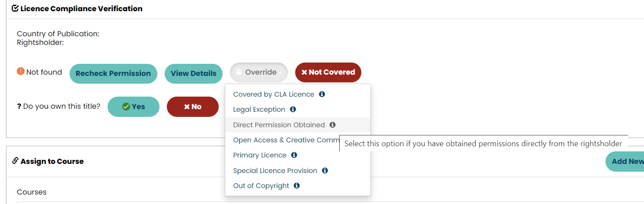Click the Licence Compliance Verification checkmark icon

pyautogui.click(x=15, y=8)
